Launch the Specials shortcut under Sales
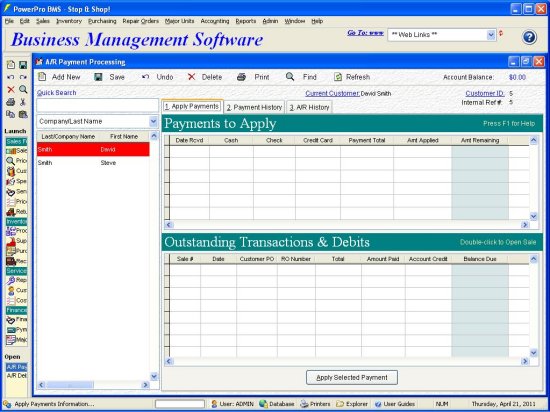 tap(17, 181)
